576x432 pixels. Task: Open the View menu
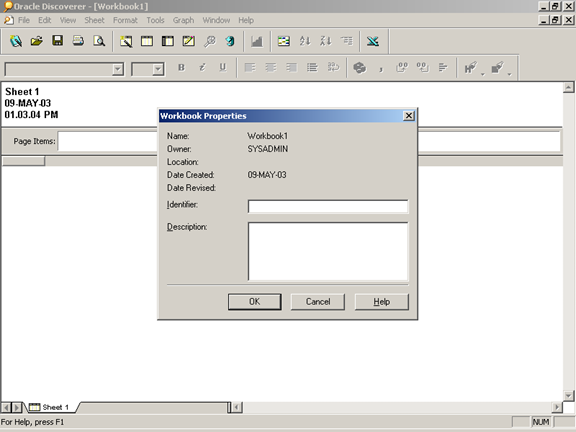click(x=68, y=20)
